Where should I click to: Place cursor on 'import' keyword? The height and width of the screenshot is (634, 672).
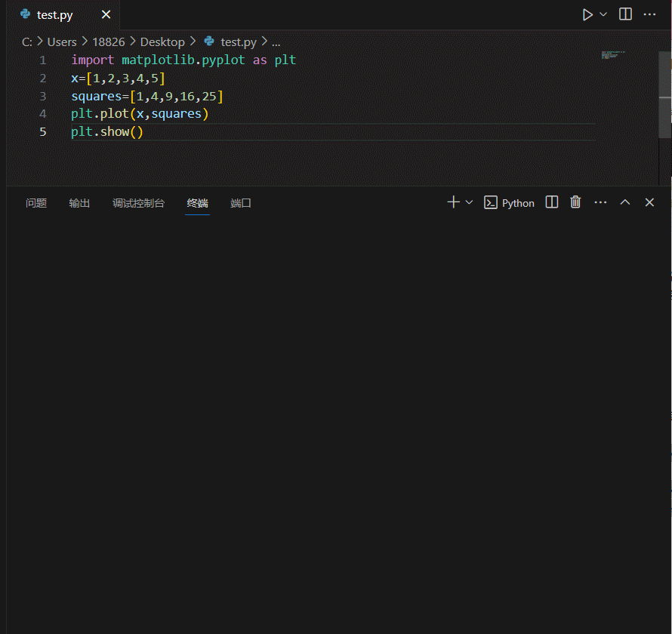[x=93, y=60]
